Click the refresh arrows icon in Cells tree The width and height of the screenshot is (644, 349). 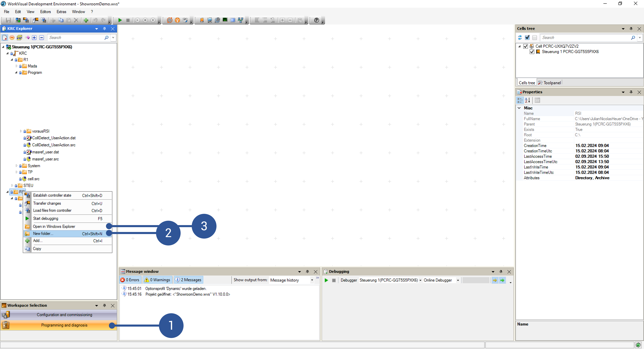pyautogui.click(x=520, y=37)
